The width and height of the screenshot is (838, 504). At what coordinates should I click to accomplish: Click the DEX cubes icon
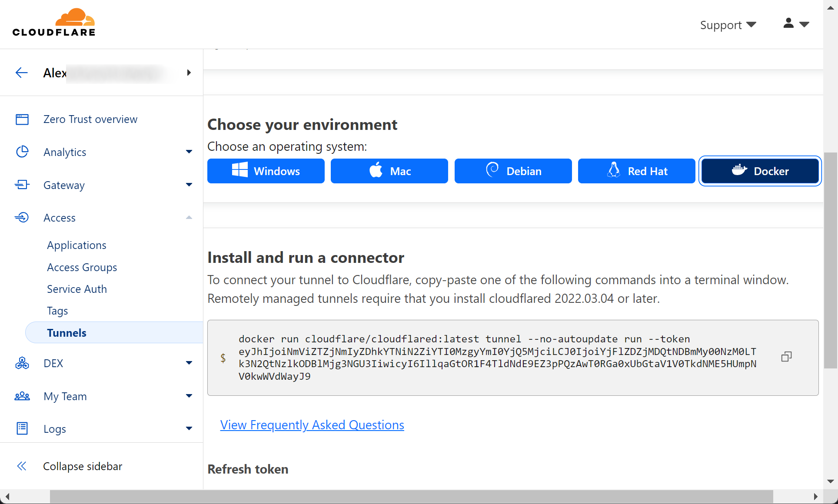(22, 363)
